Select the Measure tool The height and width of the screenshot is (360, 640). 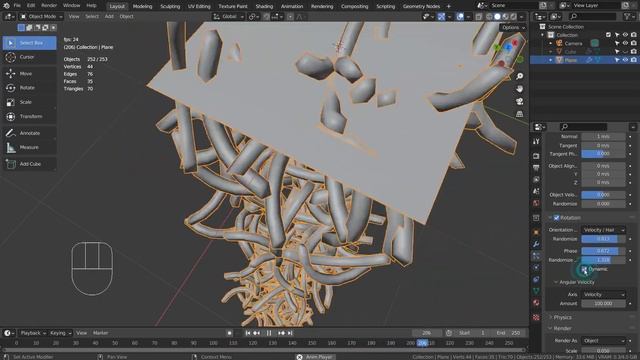click(x=29, y=147)
